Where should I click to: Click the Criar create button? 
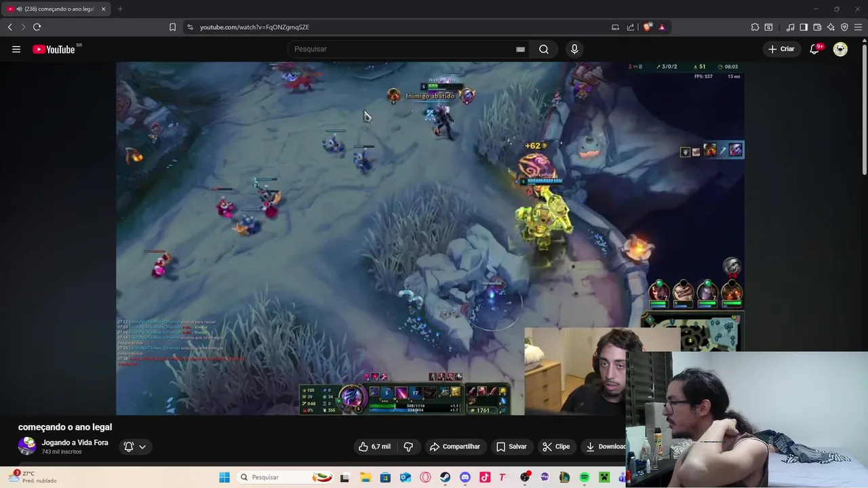coord(781,49)
